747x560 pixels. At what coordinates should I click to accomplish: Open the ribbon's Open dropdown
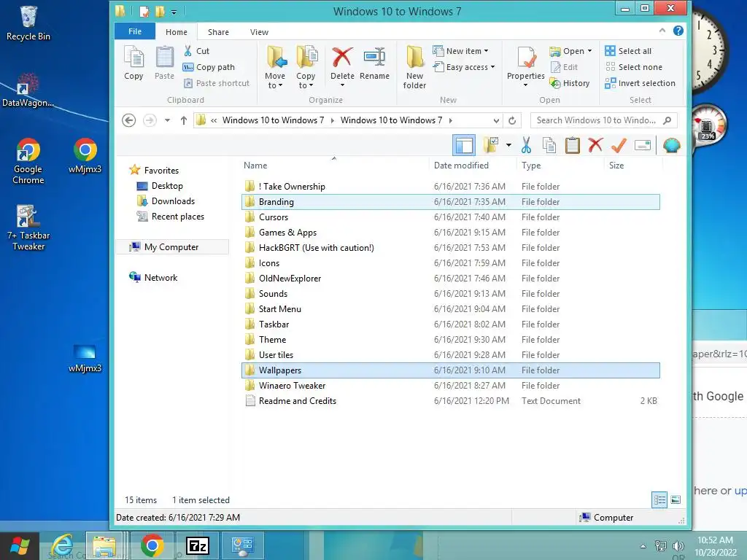pos(570,51)
